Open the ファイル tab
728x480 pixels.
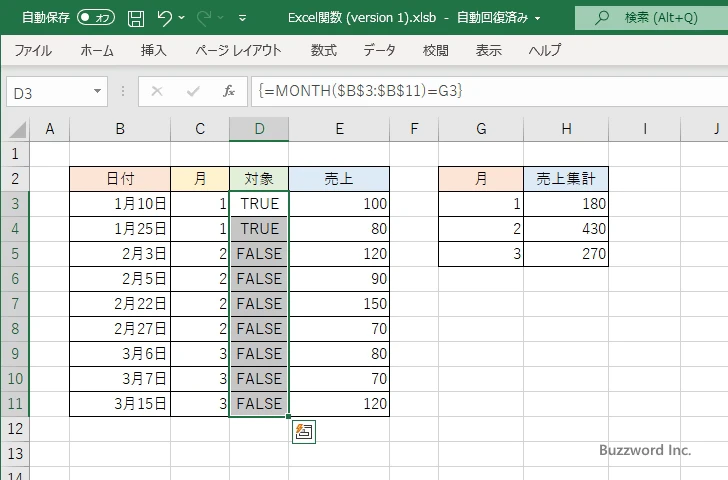pyautogui.click(x=33, y=50)
